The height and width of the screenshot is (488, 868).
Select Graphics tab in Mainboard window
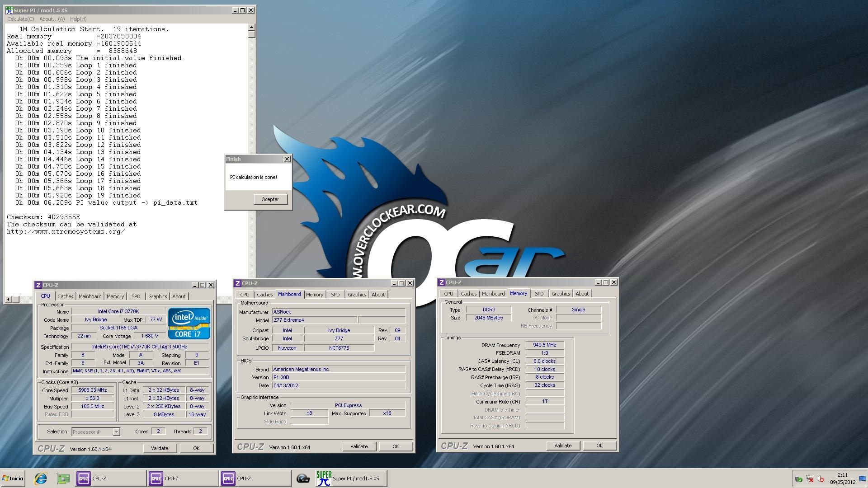click(357, 295)
